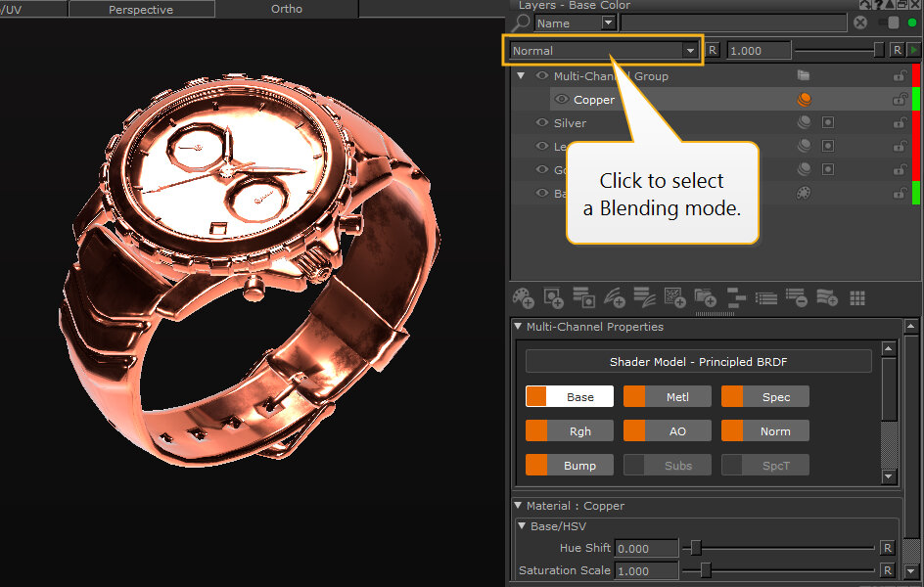Reset Hue Shift with its R button
The width and height of the screenshot is (924, 587).
click(x=887, y=548)
